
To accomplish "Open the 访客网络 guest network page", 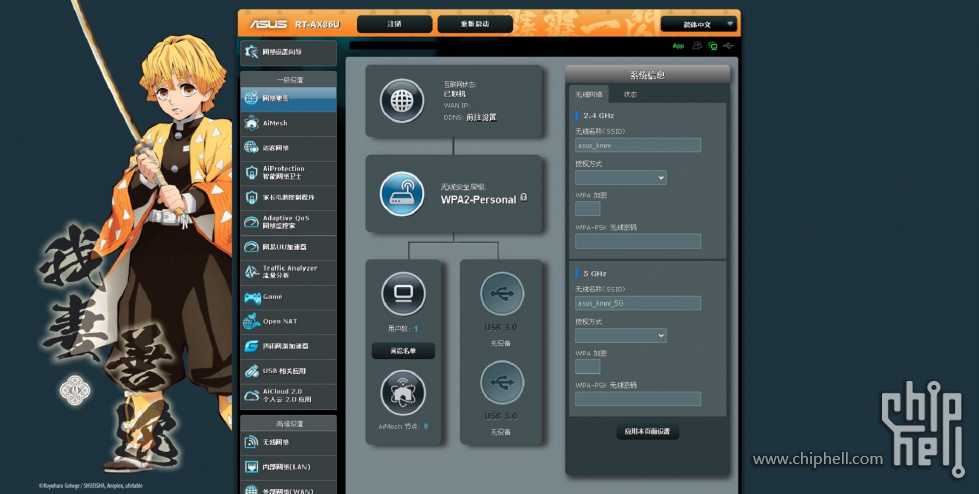I will (288, 148).
